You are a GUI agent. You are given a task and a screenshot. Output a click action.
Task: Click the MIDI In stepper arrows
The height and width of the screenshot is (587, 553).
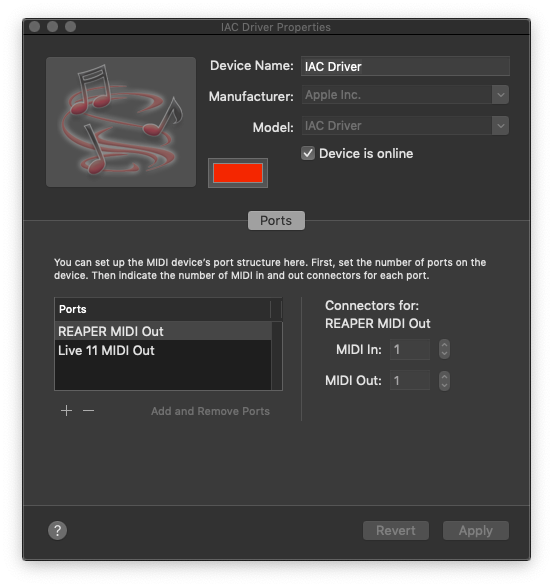444,350
